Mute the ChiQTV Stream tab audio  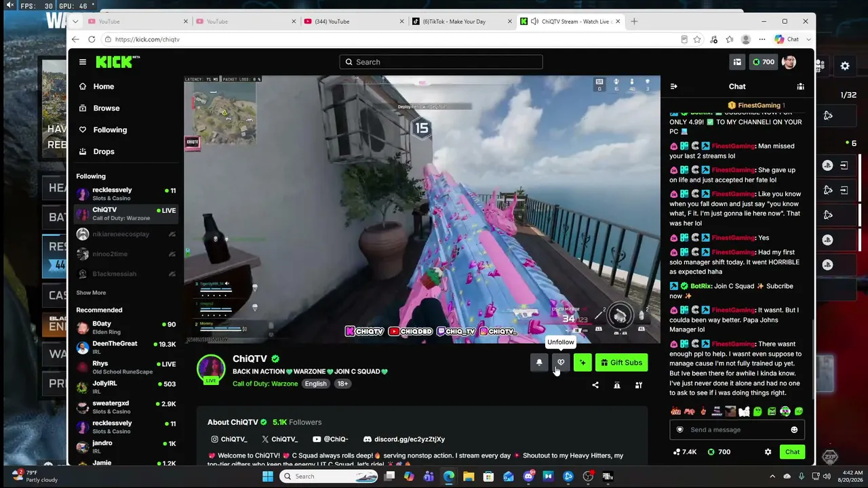pyautogui.click(x=535, y=21)
